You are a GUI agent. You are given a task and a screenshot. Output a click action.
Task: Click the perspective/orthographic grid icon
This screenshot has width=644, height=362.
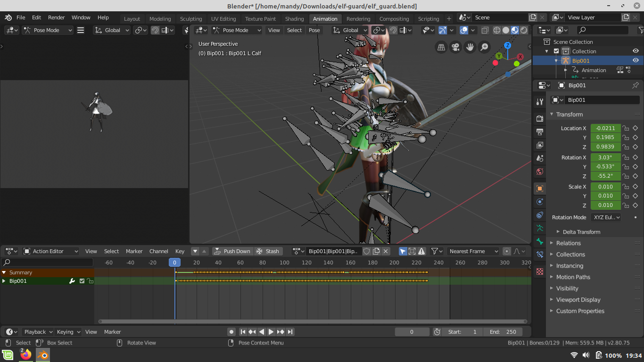pyautogui.click(x=441, y=47)
